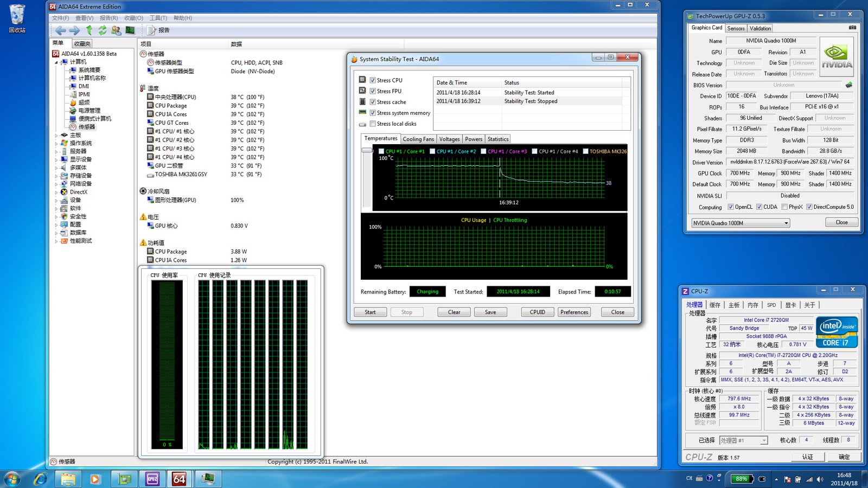Click the Clear button in the stability test

pos(454,312)
